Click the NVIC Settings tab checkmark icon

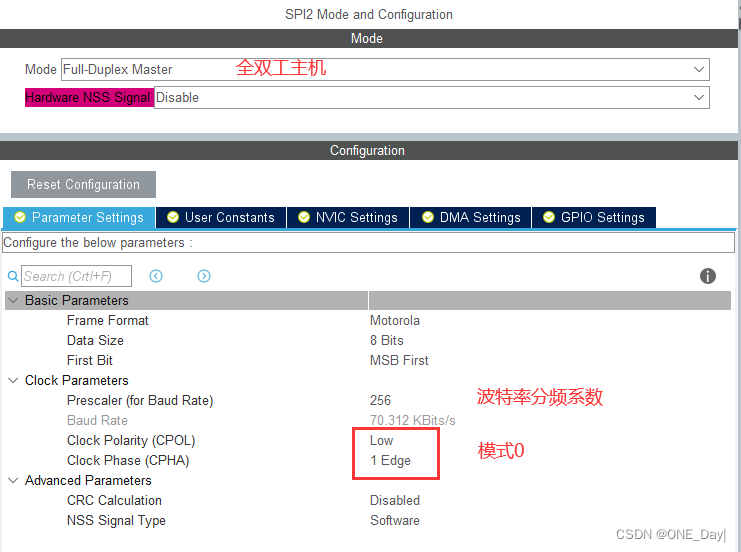pyautogui.click(x=304, y=217)
